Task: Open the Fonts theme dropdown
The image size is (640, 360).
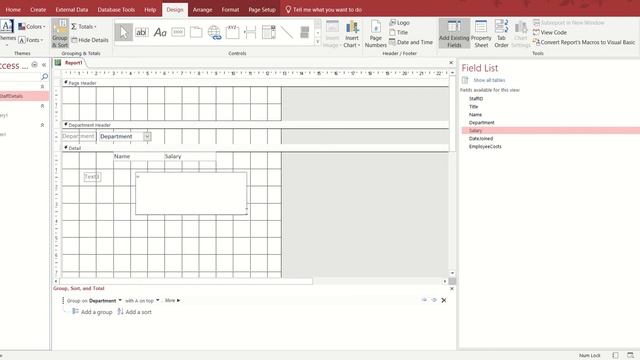Action: pos(31,40)
